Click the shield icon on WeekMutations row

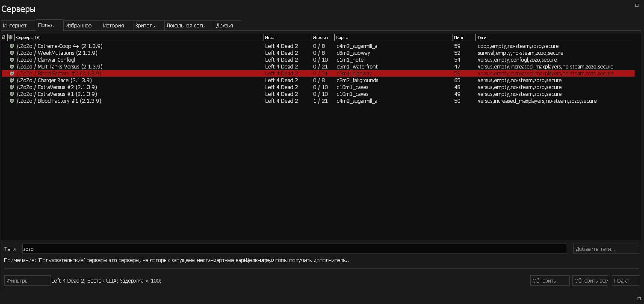click(x=12, y=53)
